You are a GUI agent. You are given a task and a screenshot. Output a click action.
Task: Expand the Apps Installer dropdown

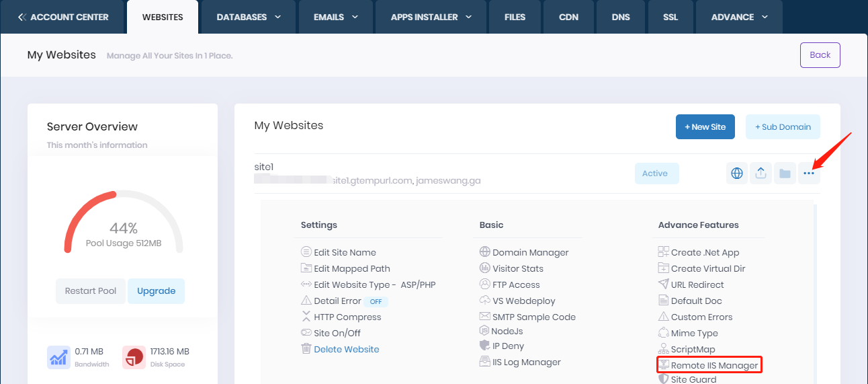tap(431, 17)
